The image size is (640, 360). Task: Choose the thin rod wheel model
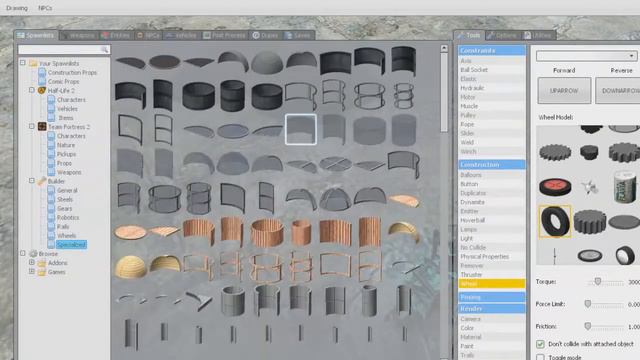555,256
